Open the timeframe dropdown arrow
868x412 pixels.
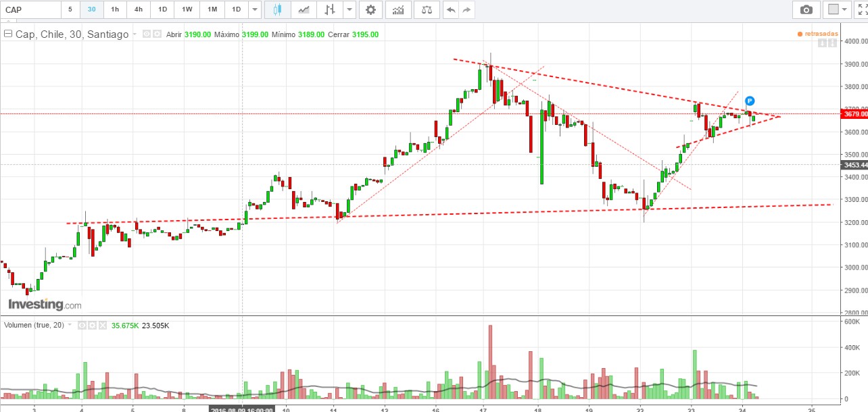[x=254, y=9]
